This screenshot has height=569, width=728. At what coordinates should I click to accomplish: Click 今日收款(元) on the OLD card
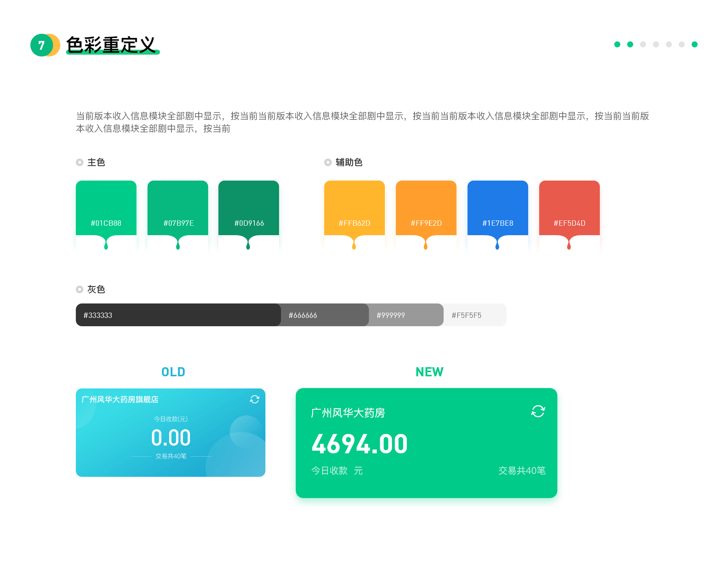[171, 419]
